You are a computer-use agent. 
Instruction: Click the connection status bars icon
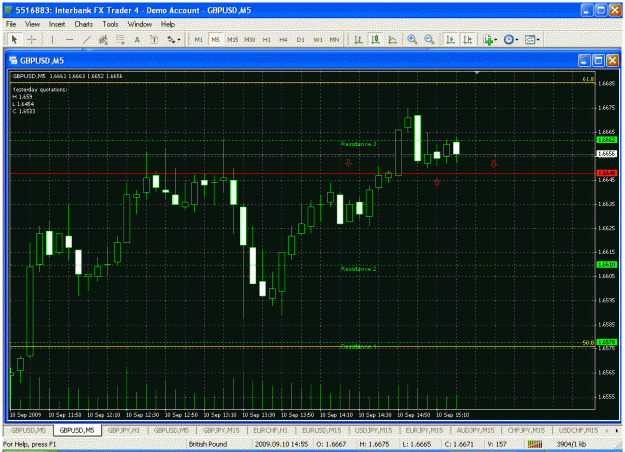pyautogui.click(x=535, y=444)
